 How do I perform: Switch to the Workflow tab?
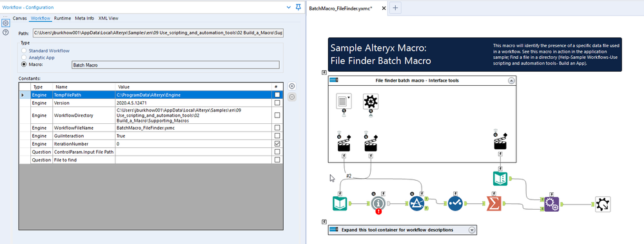coord(41,18)
